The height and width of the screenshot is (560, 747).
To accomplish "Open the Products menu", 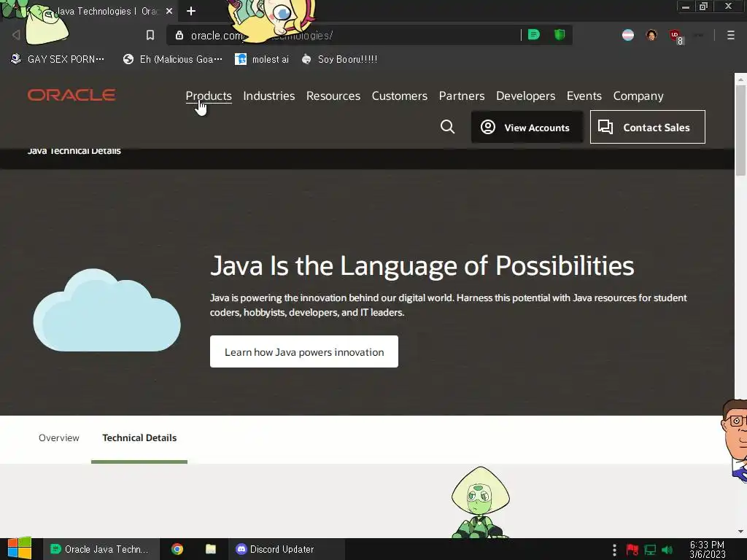I will [209, 96].
